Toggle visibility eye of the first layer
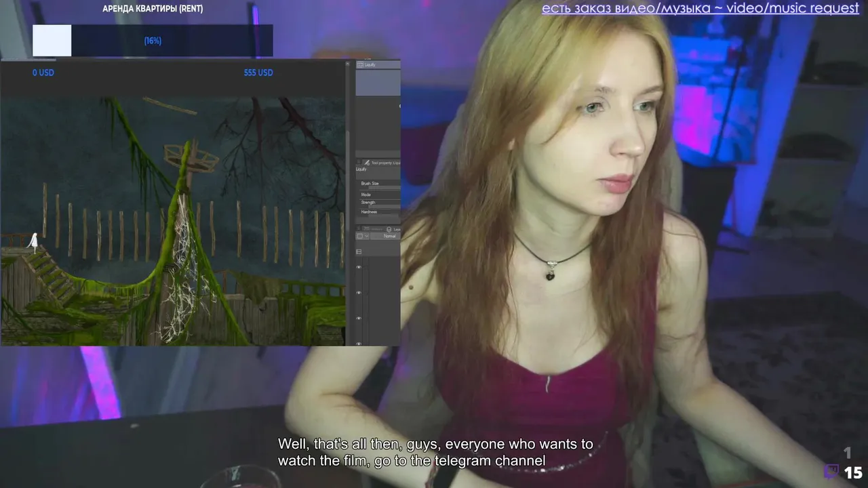 [359, 267]
